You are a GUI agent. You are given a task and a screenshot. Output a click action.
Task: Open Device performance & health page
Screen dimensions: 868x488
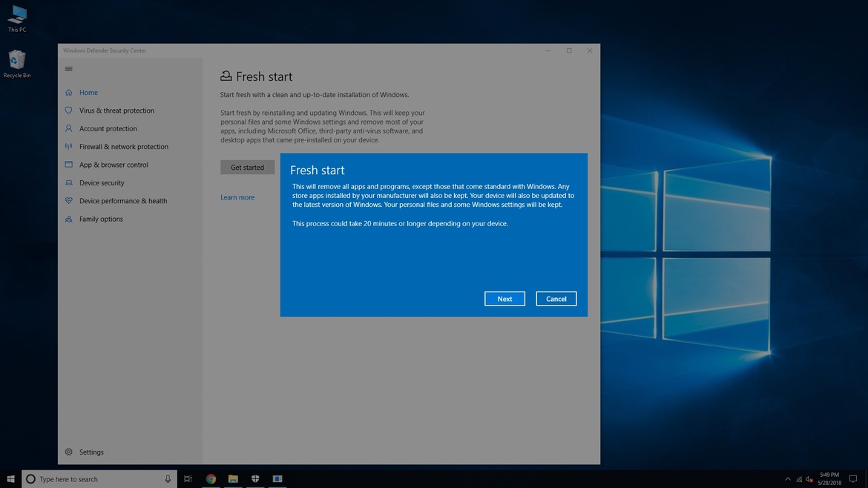pos(123,201)
